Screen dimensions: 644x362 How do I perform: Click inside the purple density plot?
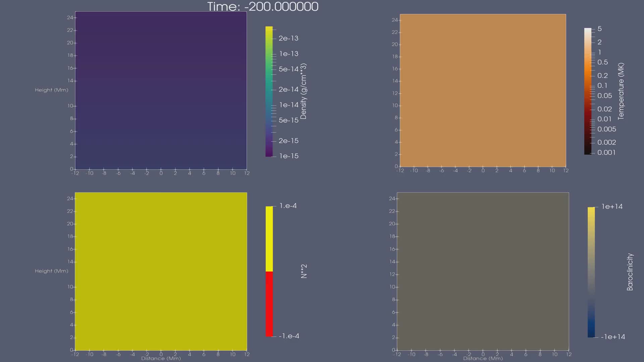pyautogui.click(x=161, y=90)
